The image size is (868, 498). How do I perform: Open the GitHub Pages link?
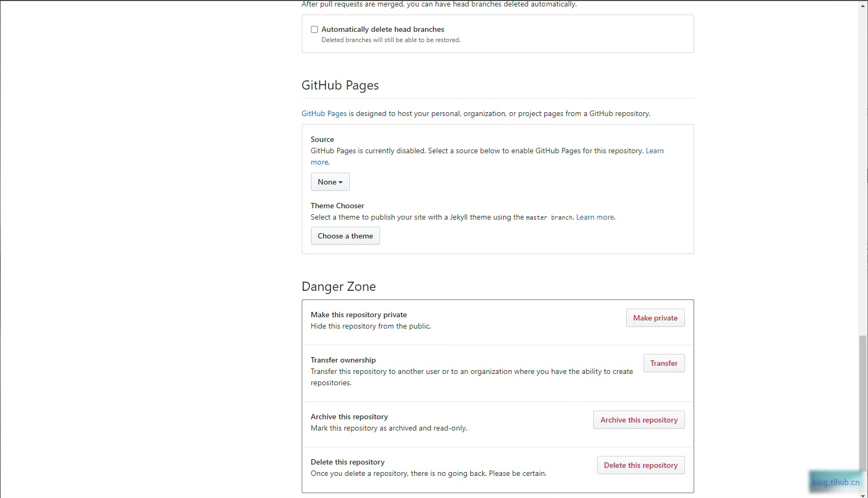coord(324,113)
